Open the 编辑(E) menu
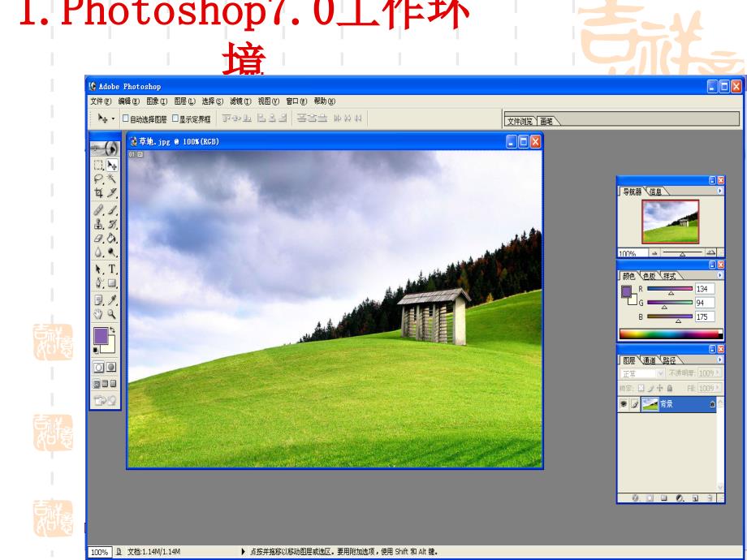 (x=128, y=101)
